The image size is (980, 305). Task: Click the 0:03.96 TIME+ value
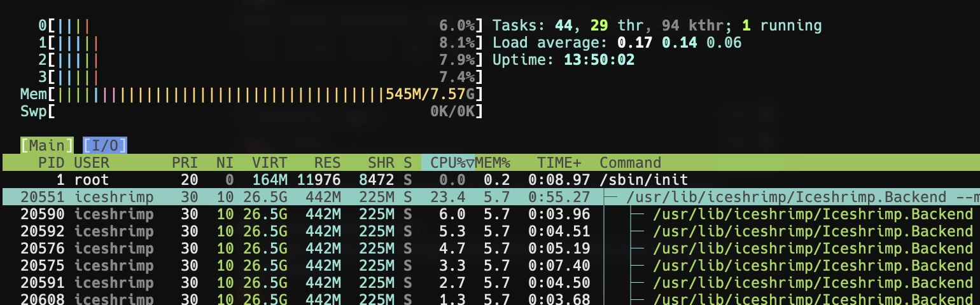tap(559, 214)
